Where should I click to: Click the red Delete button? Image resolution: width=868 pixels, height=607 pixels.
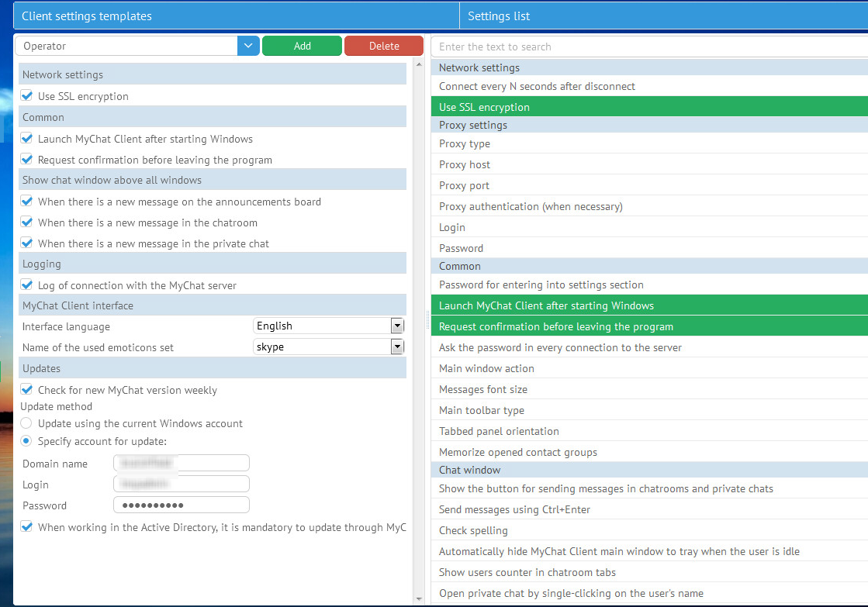(384, 46)
